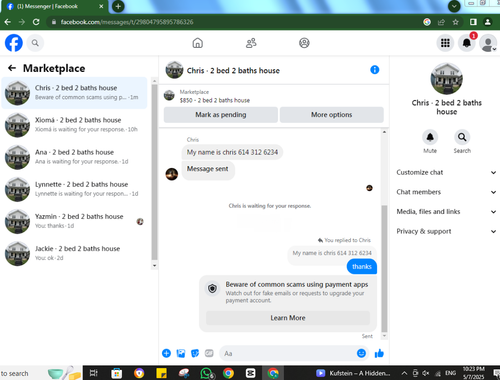Click the conversation list scrollbar
500x380 pixels.
point(154,172)
